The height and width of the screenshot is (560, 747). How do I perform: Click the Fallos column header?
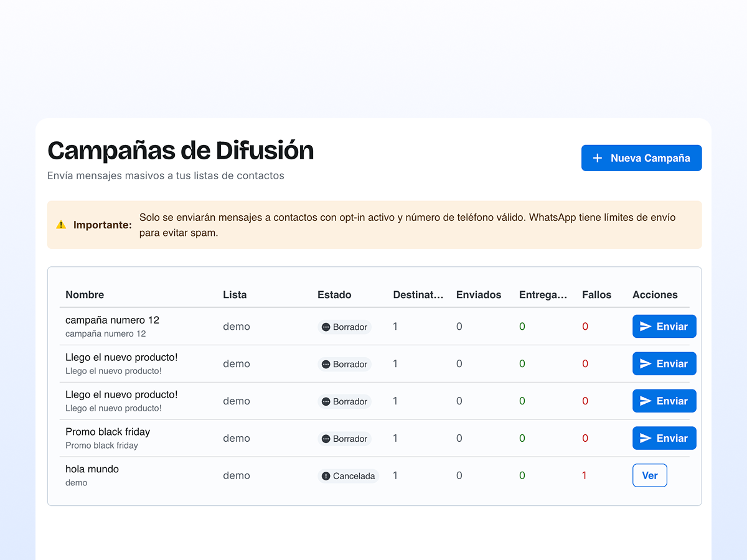point(596,295)
